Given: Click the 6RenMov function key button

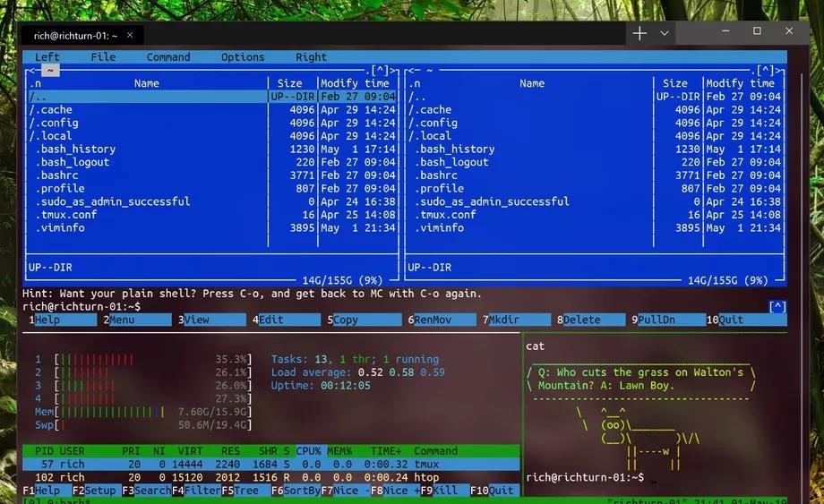Looking at the screenshot, I should 442,320.
